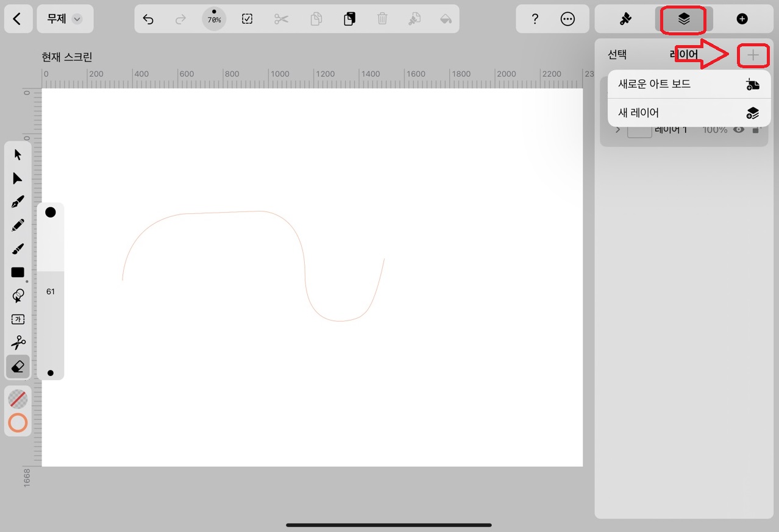This screenshot has width=779, height=532.
Task: Select the Scissors tool in left toolbar
Action: point(18,343)
